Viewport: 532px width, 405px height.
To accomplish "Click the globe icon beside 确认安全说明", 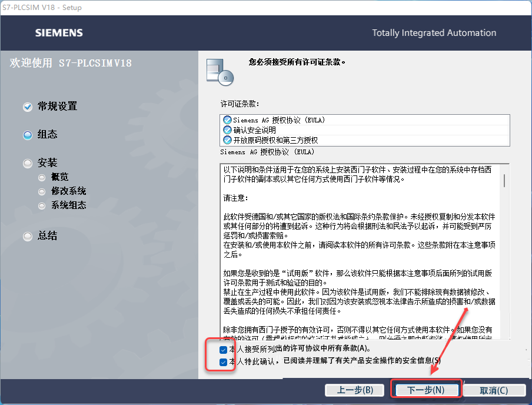I will [x=226, y=130].
